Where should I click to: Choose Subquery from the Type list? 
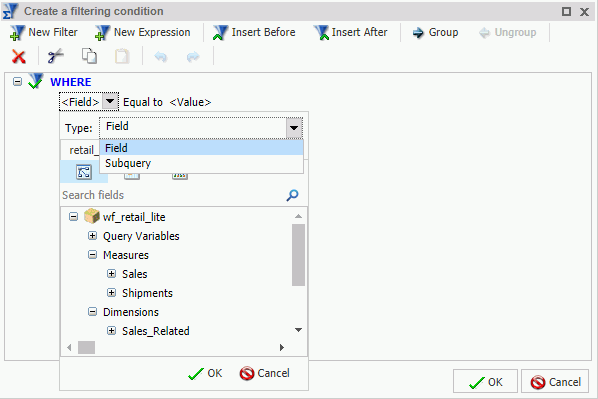[x=201, y=163]
